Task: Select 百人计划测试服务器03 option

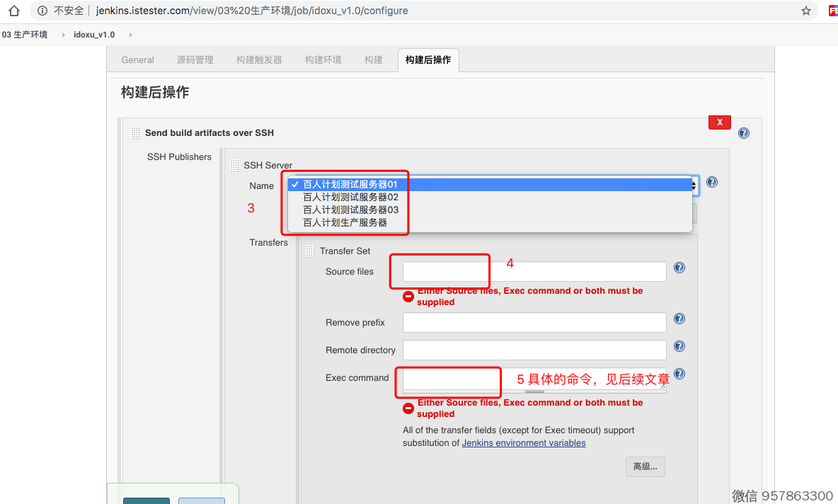Action: click(350, 210)
